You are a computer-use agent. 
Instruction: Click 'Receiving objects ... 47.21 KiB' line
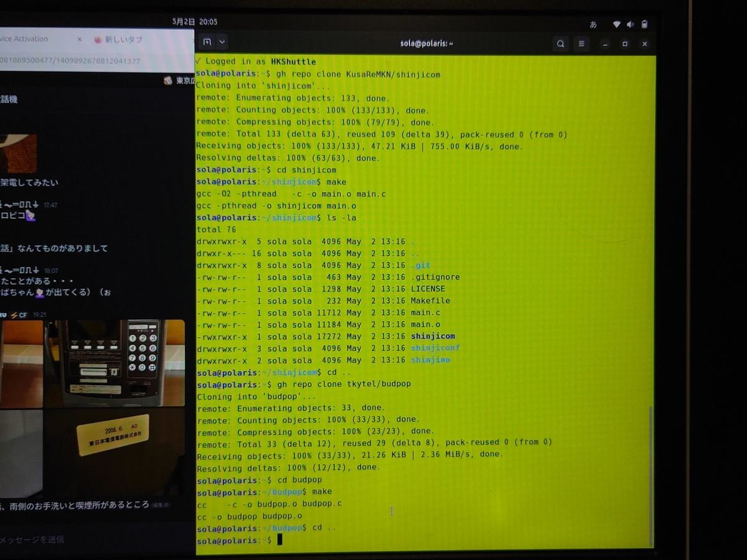(359, 146)
